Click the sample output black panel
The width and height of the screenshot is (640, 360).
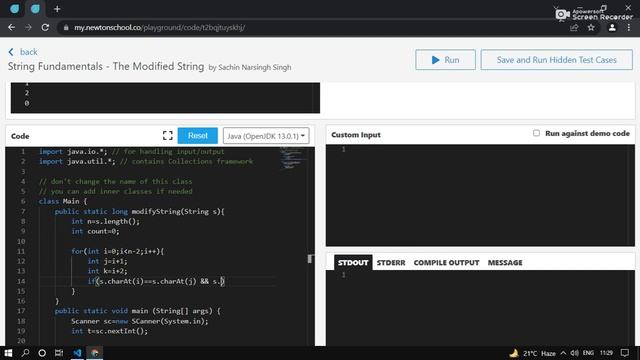165,98
